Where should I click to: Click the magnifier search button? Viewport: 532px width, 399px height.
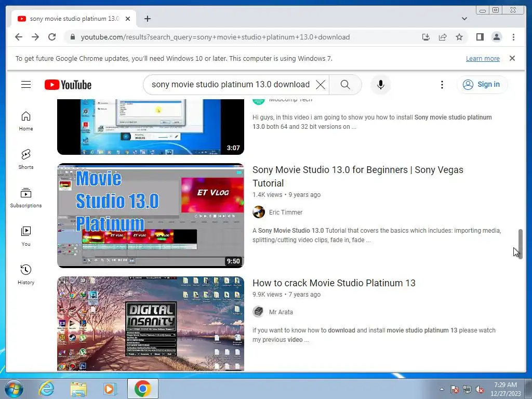pos(345,85)
